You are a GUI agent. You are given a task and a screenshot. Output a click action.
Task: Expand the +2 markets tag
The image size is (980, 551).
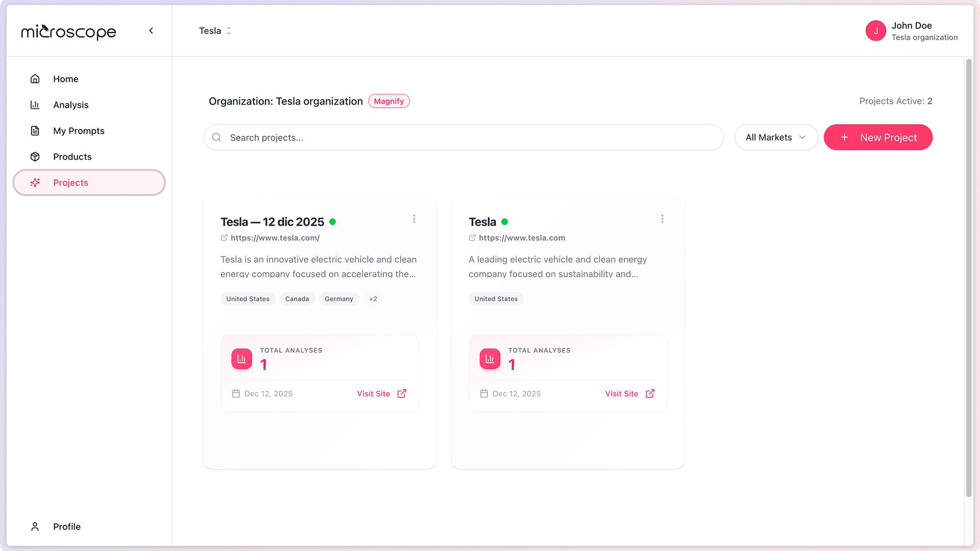point(373,299)
